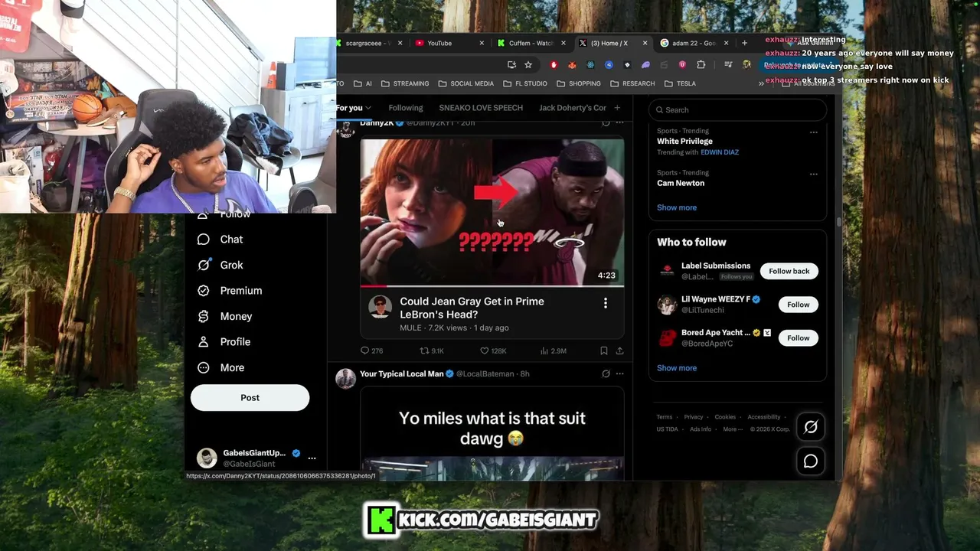Open the Grok icon in X sidebar
The image size is (980, 551).
coord(204,265)
